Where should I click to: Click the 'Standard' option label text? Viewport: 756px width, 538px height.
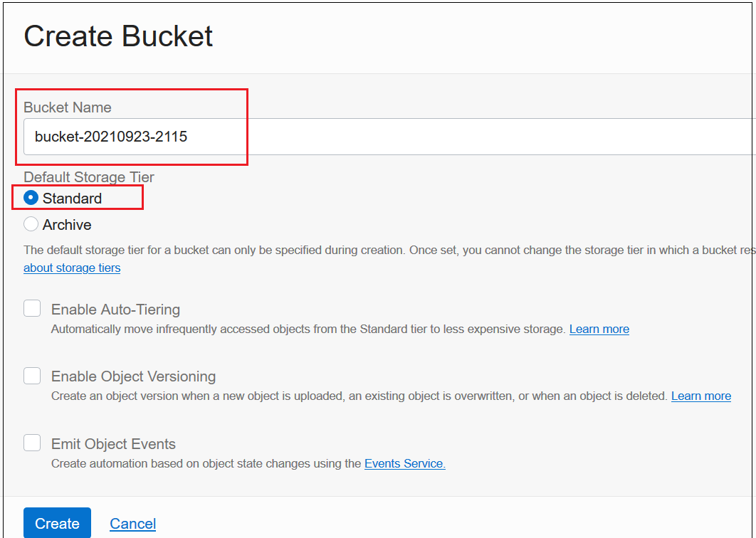[x=72, y=199]
